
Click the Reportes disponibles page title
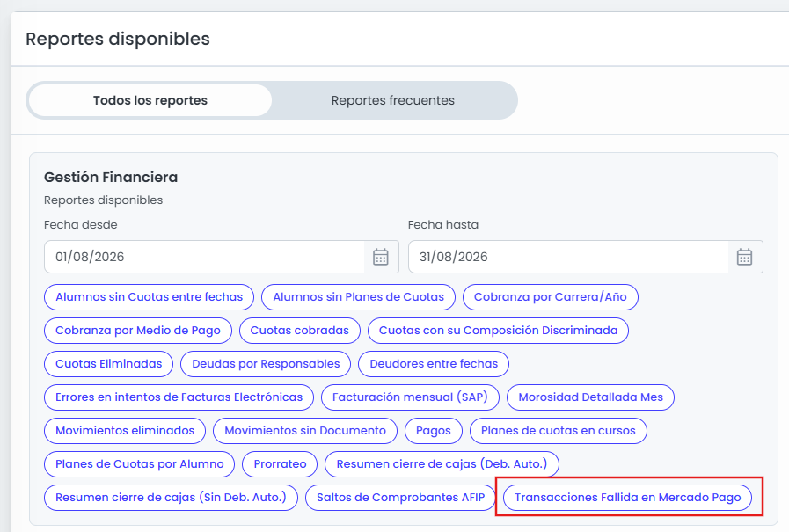click(x=118, y=40)
